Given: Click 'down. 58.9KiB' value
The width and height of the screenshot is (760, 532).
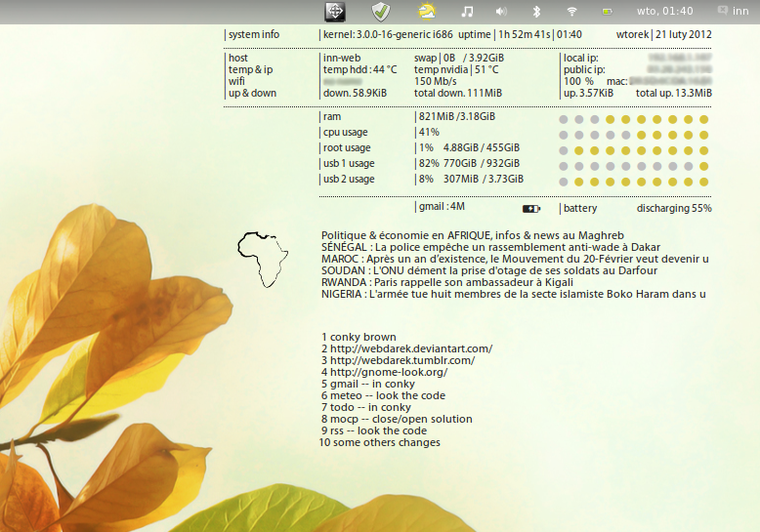Looking at the screenshot, I should (x=355, y=93).
